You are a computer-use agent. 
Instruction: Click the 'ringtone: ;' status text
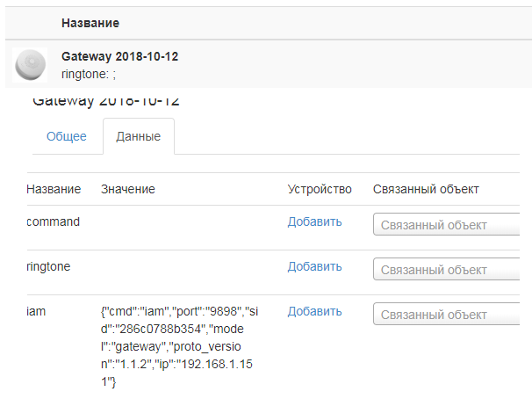(x=88, y=75)
